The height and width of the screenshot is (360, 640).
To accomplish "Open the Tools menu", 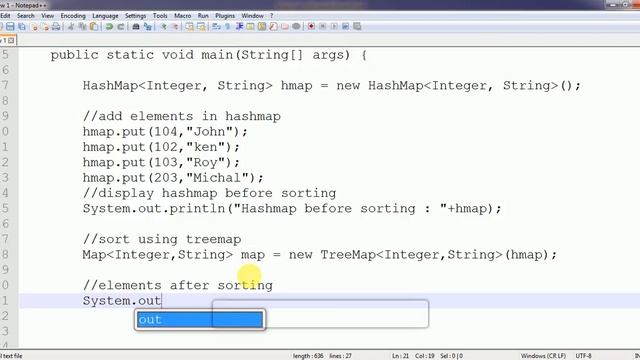I will click(x=160, y=16).
